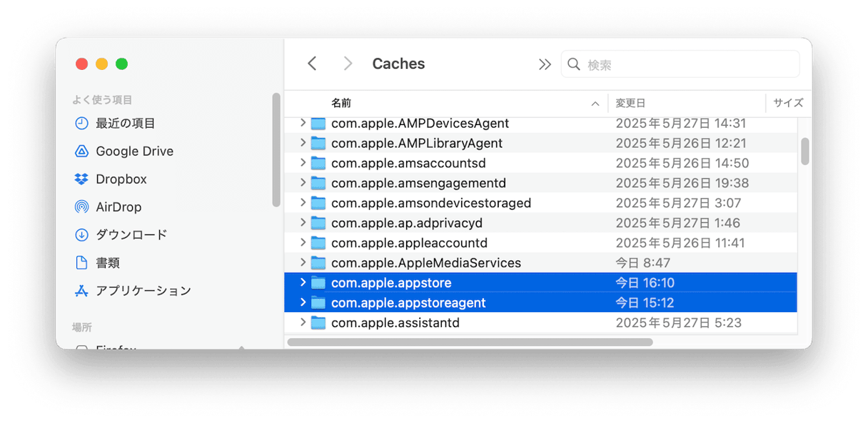Select Dropbox in the sidebar
The width and height of the screenshot is (868, 423).
click(121, 179)
